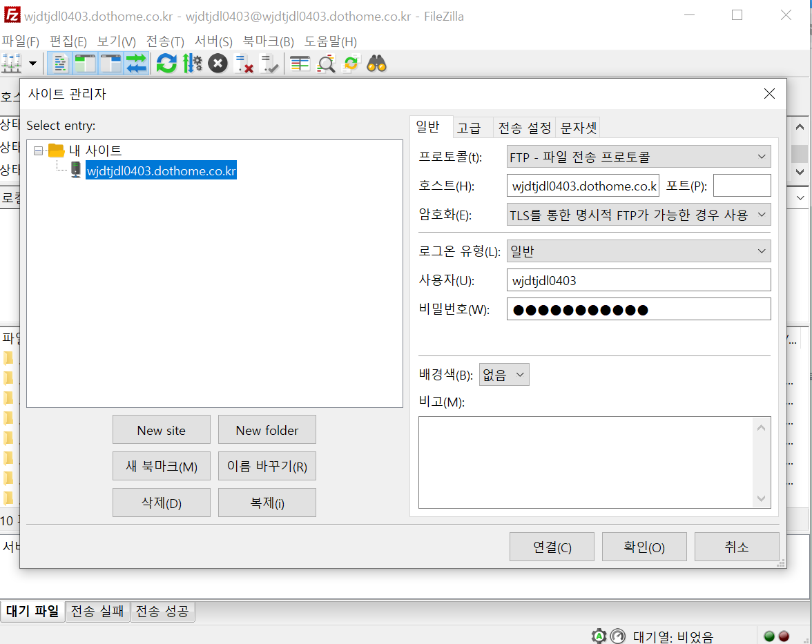Toggle processing of the transfer queue
The width and height of the screenshot is (812, 644).
[192, 64]
